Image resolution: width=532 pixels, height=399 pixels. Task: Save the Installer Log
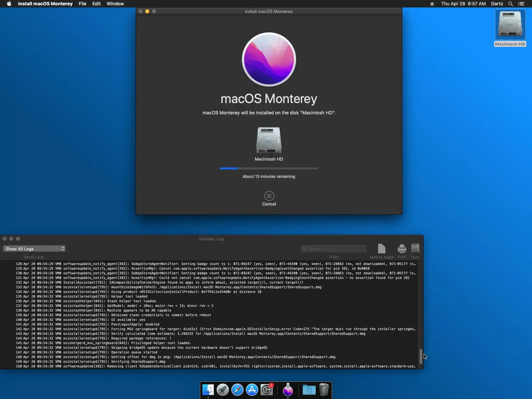point(415,251)
